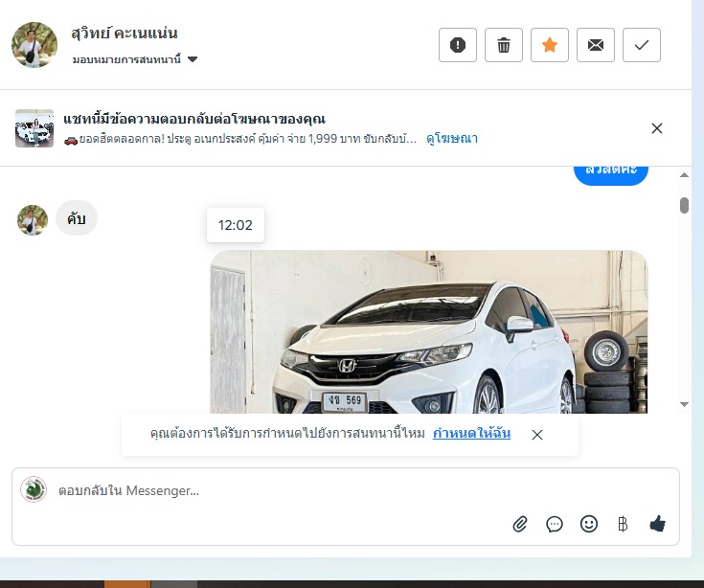Click the 12:02 timestamp tooltip
The width and height of the screenshot is (704, 588).
point(236,225)
